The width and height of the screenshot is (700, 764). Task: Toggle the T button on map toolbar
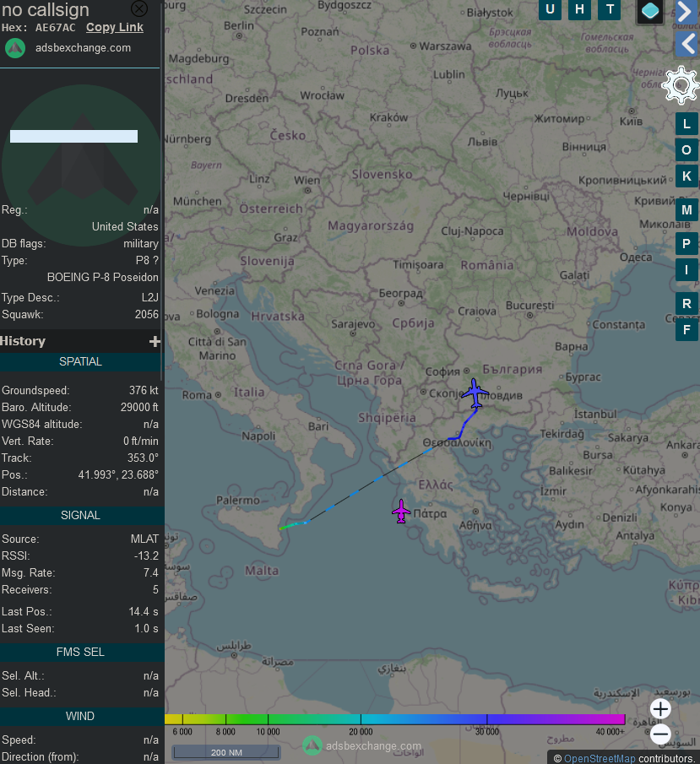coord(610,9)
